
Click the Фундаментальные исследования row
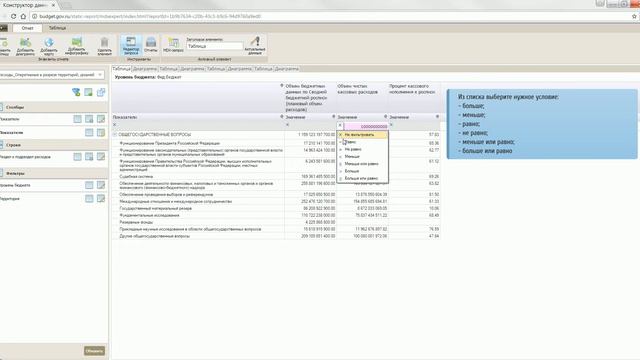pyautogui.click(x=276, y=215)
